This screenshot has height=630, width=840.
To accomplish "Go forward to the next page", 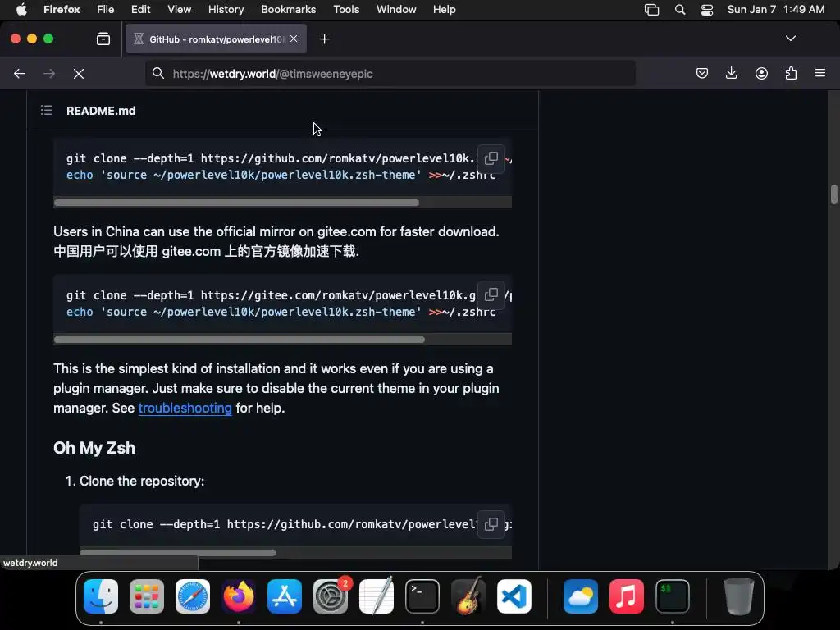I will coord(49,74).
